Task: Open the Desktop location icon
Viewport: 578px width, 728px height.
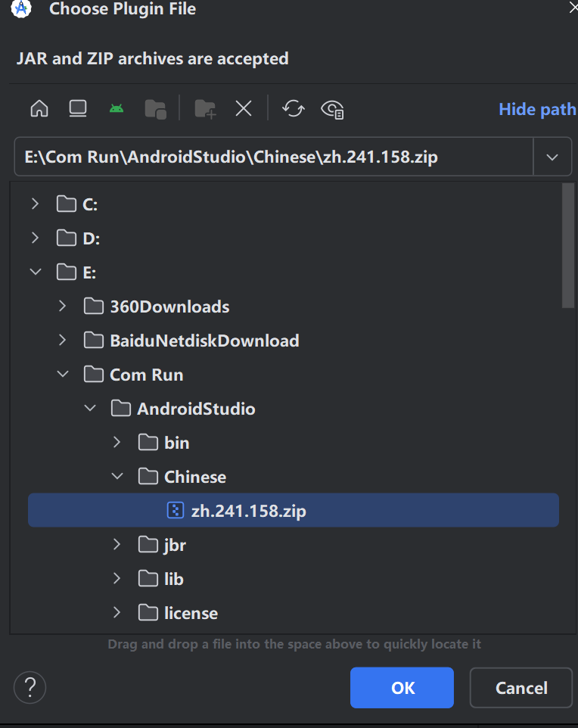Action: [x=77, y=108]
